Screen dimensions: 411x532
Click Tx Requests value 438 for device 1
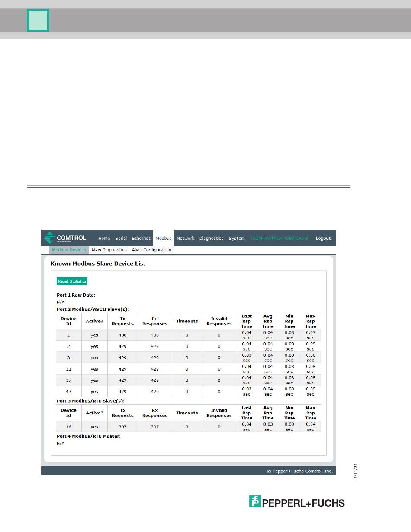point(122,335)
